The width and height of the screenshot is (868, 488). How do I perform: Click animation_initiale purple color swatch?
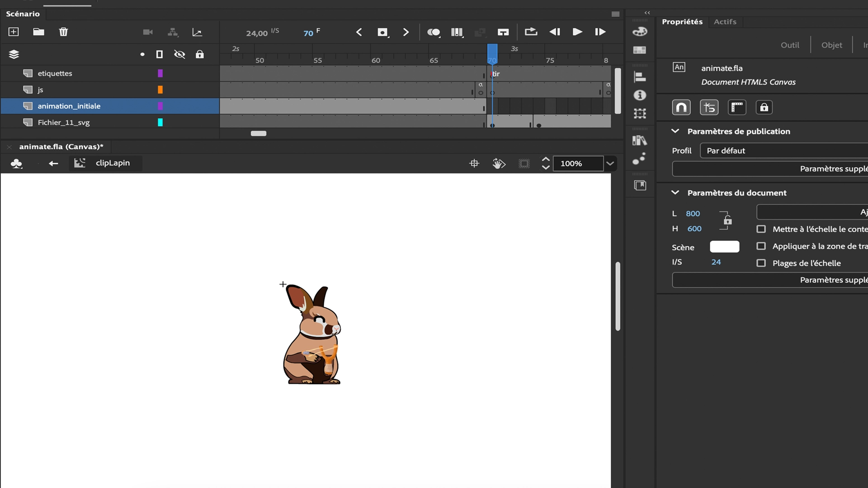(160, 106)
